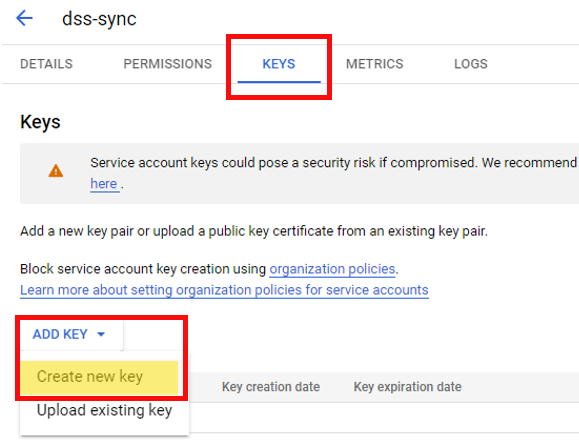The image size is (579, 444).
Task: Go to the METRICS tab
Action: pos(374,64)
